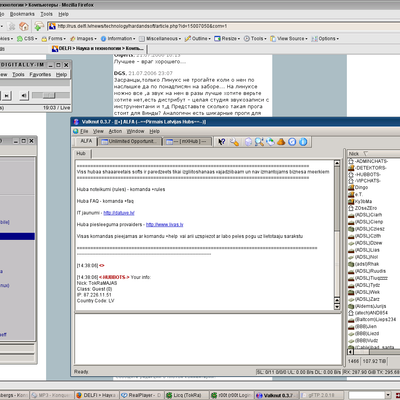This screenshot has height=400, width=400.
Task: Switch to DELFI Firefox window in taskbar
Action: click(96, 395)
